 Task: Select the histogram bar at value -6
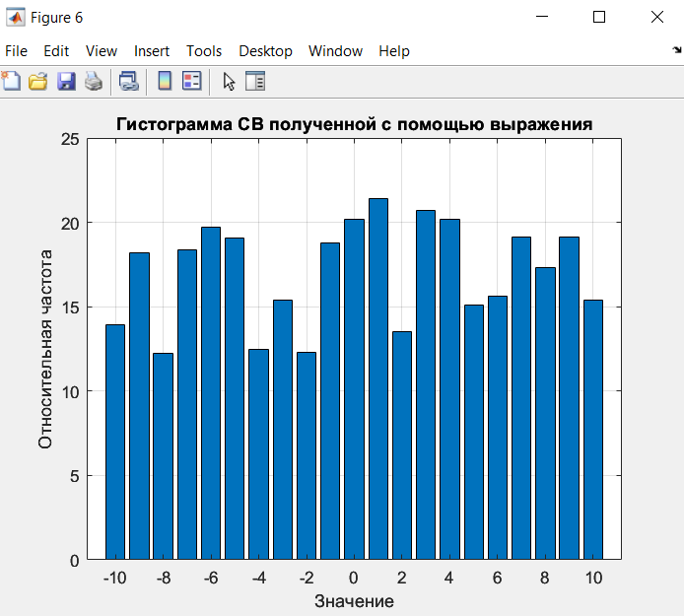pos(211,393)
